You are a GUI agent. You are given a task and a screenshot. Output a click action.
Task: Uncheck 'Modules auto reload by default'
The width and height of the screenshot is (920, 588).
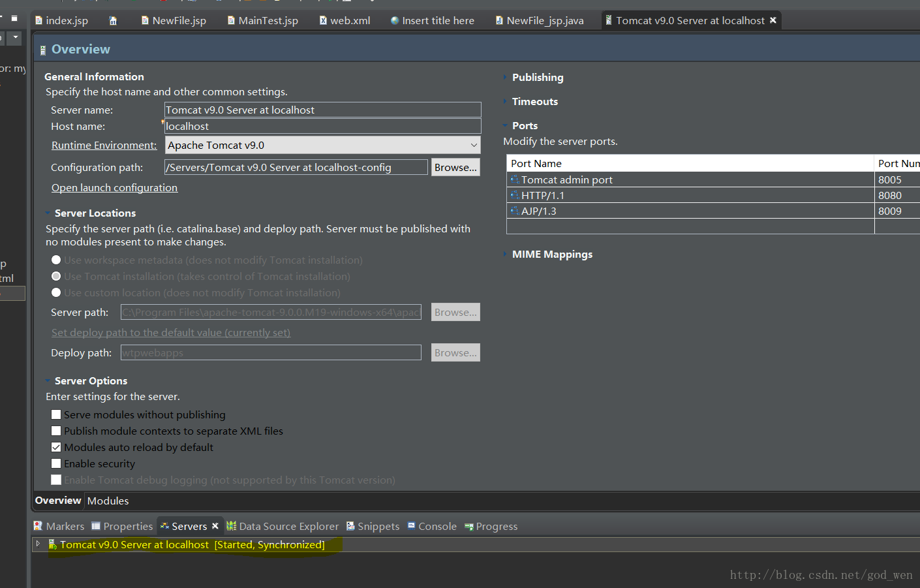pos(56,447)
